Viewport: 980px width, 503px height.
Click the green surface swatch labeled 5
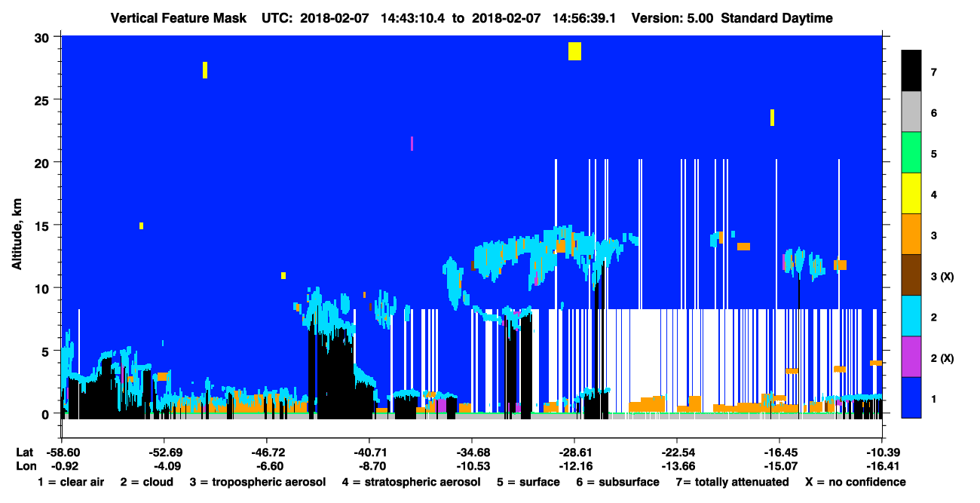pyautogui.click(x=911, y=152)
